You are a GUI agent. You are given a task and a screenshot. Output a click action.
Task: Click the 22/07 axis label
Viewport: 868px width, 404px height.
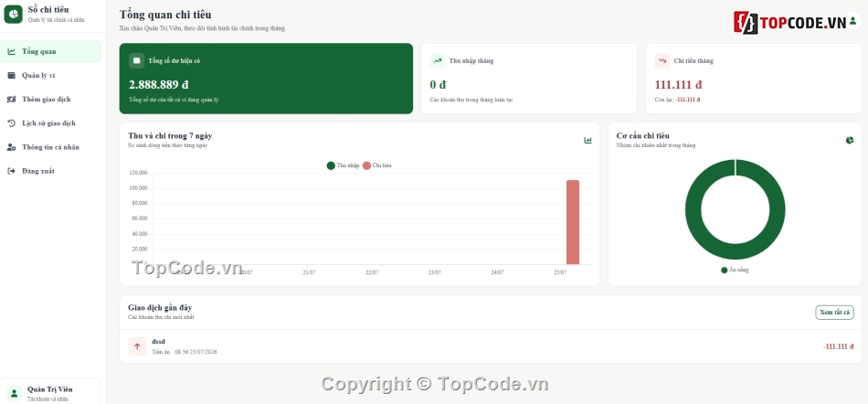tap(372, 272)
